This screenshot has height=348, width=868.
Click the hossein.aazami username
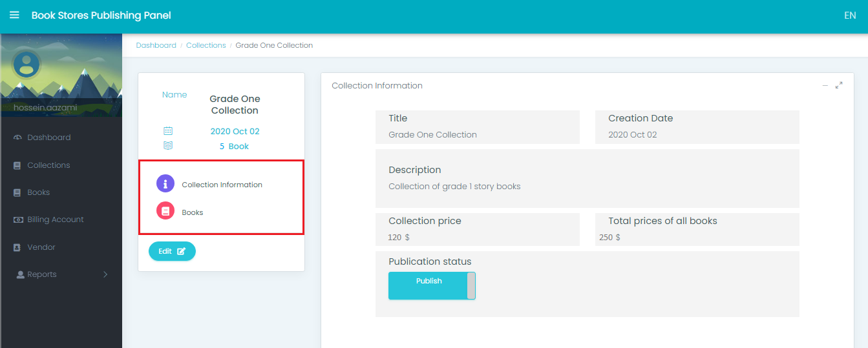[x=45, y=108]
